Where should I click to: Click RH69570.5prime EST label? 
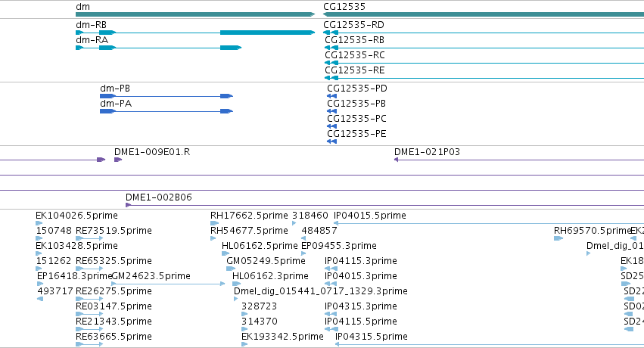(x=593, y=231)
